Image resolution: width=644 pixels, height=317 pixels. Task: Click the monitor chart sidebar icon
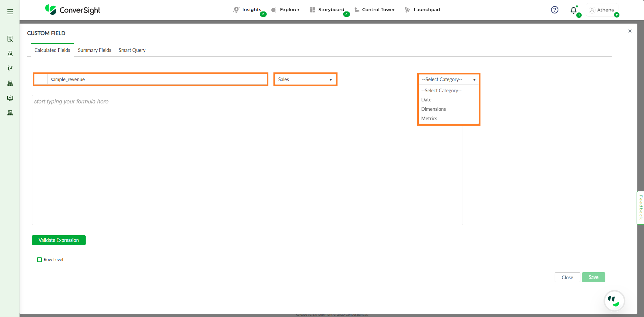(10, 98)
